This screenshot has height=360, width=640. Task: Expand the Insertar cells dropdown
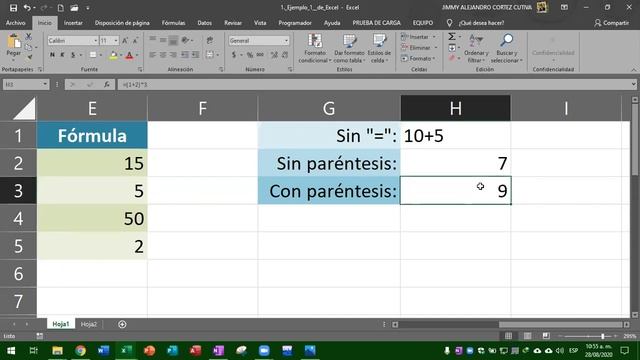(x=434, y=37)
